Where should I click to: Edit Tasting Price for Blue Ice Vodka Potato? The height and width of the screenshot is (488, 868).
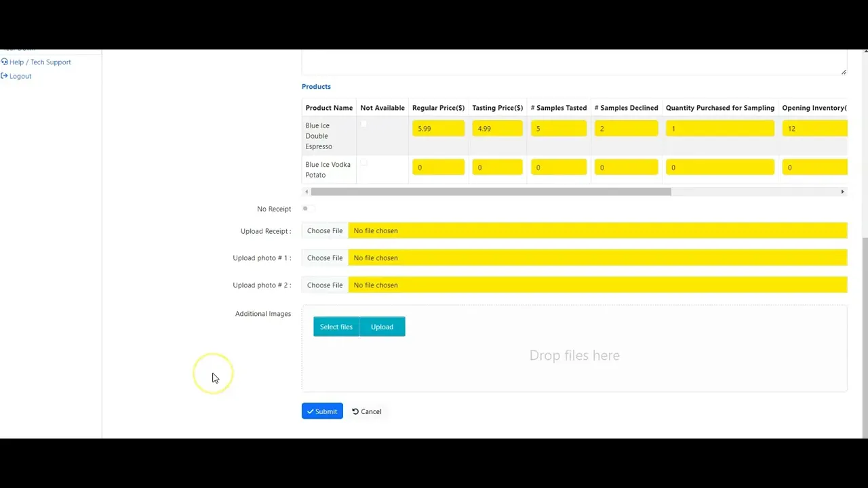click(x=497, y=167)
